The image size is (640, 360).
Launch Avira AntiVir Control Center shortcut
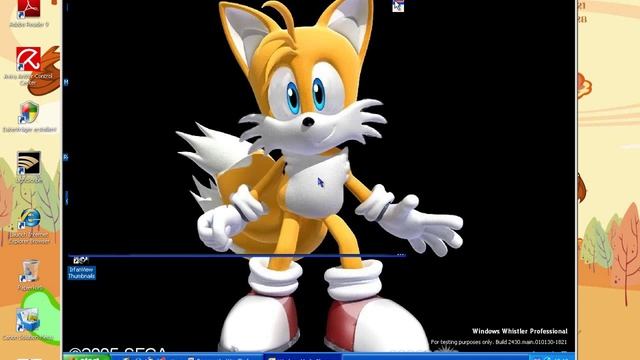tap(28, 65)
